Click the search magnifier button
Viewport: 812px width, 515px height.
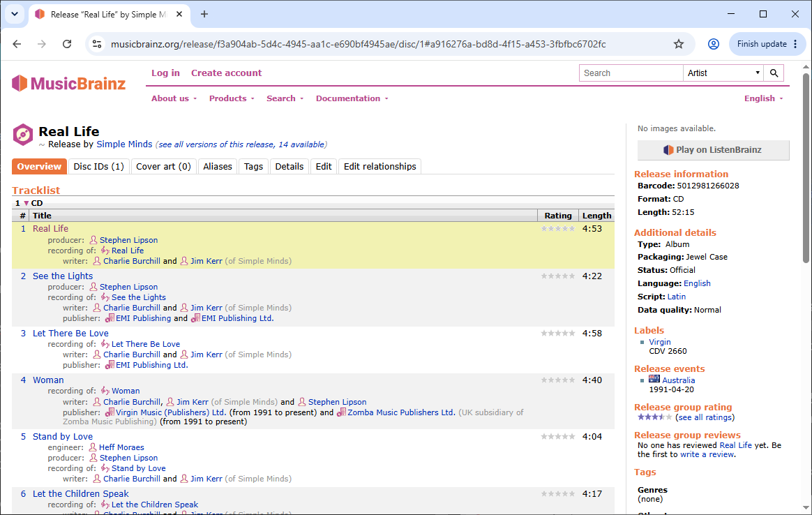point(774,73)
